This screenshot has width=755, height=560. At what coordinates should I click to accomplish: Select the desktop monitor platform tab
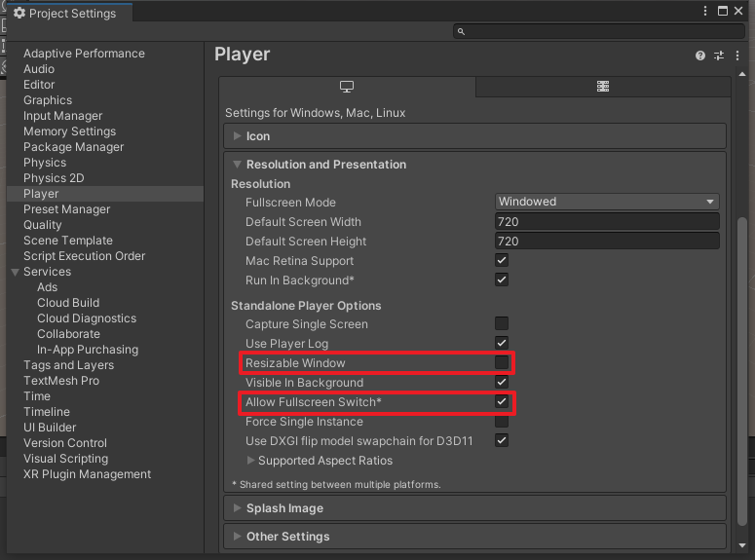click(x=347, y=87)
